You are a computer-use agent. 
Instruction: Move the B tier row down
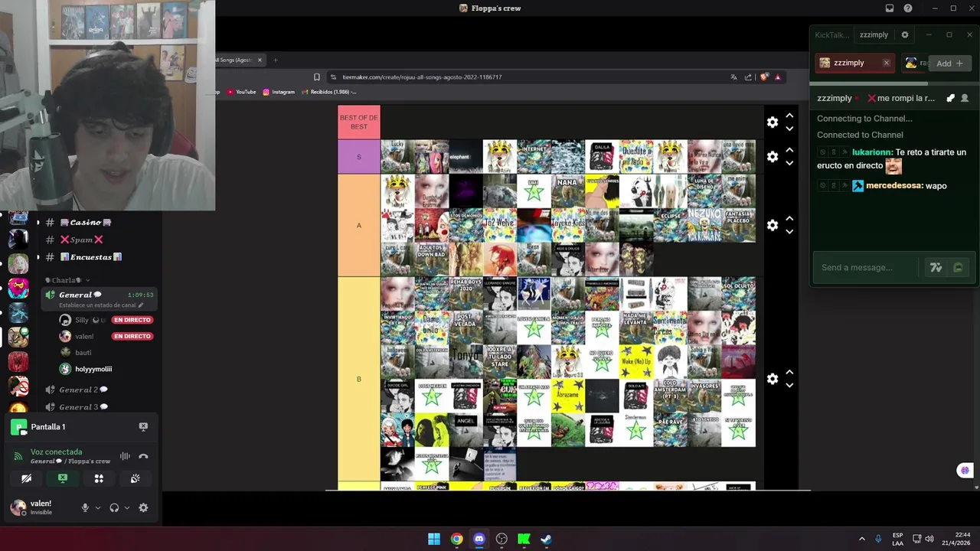[x=789, y=386]
